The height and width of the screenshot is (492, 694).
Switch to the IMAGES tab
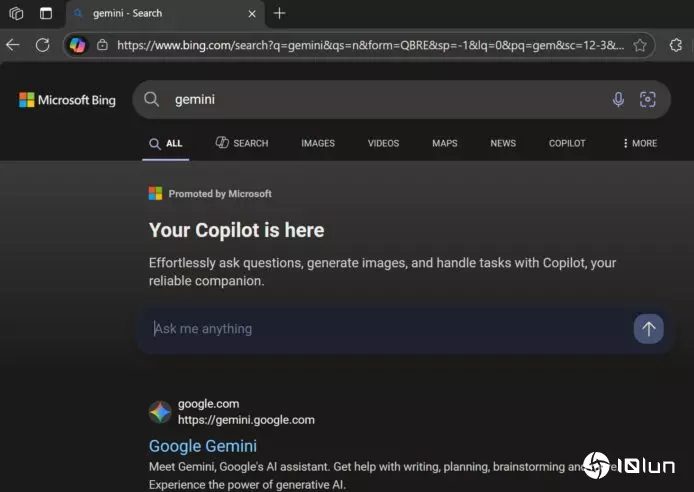pyautogui.click(x=318, y=143)
